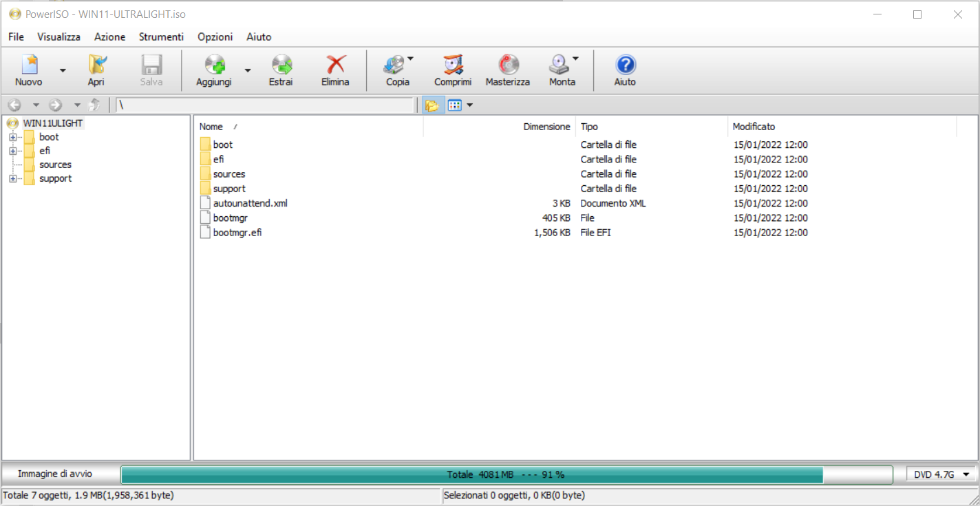Click the Selezionati 0 oggetti status text

515,495
